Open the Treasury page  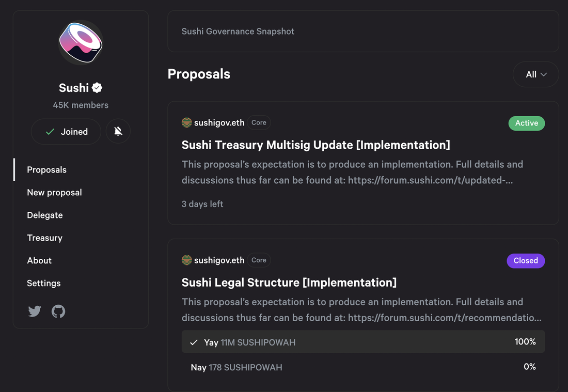(44, 238)
